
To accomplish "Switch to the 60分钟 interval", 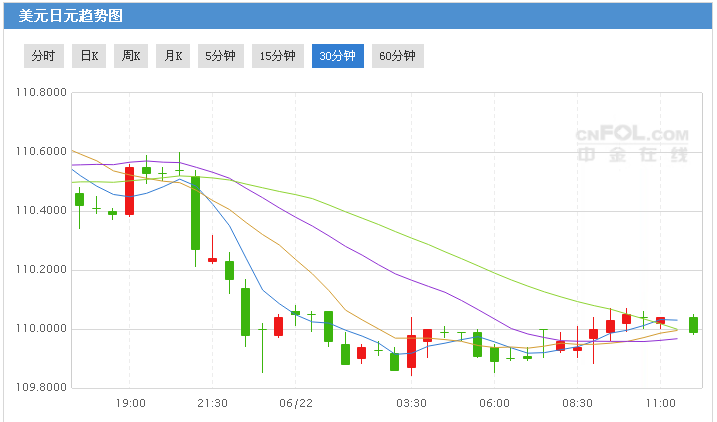I will 397,56.
